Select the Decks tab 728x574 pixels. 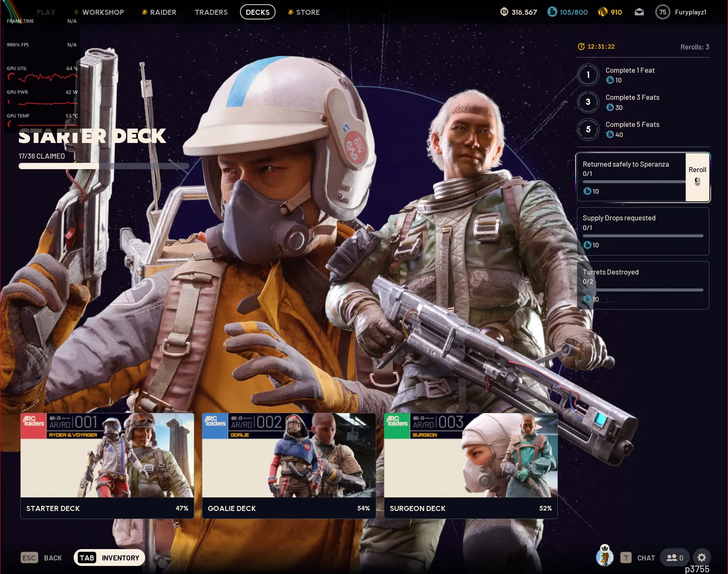click(x=258, y=12)
